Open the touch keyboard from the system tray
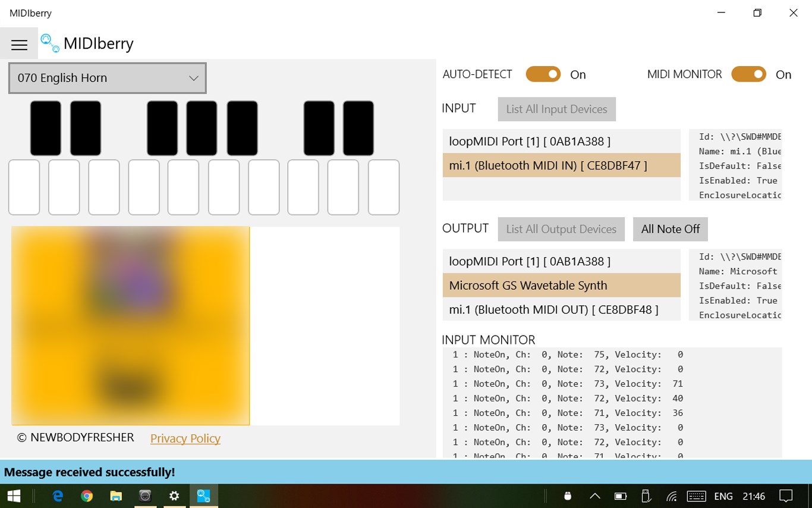812x508 pixels. (x=695, y=496)
